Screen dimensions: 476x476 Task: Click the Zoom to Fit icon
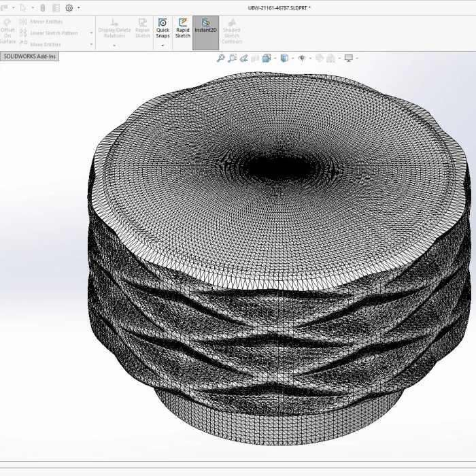click(221, 58)
